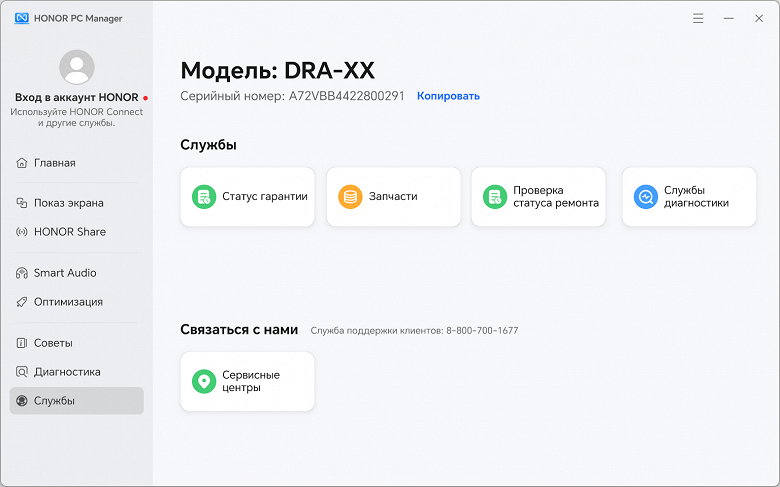Click the Службы sidebar item
Screen dimensions: 780x487
54,401
